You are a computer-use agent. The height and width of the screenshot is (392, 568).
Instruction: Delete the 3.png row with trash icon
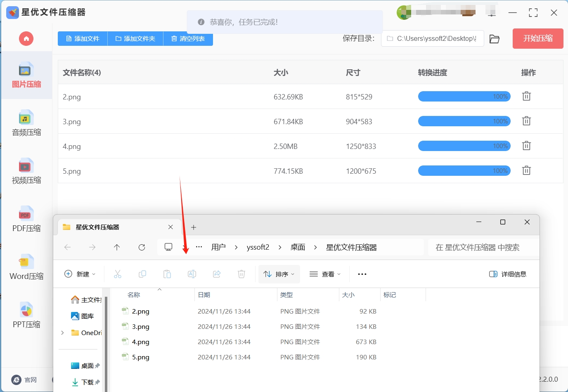[x=526, y=121]
